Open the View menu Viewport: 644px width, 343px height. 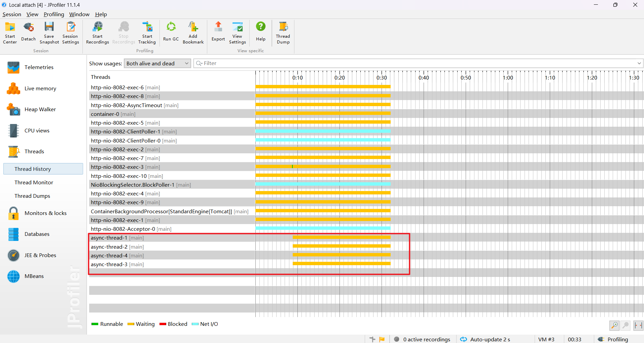(32, 14)
